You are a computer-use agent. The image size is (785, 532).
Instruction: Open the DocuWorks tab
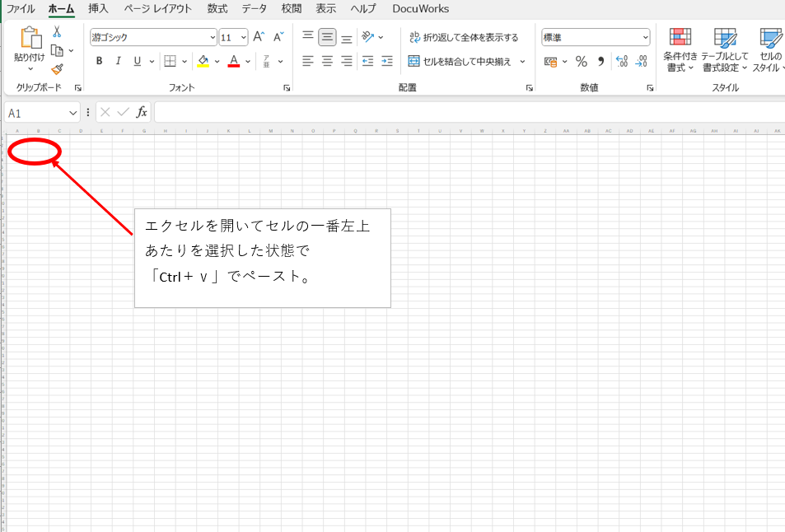click(x=421, y=8)
